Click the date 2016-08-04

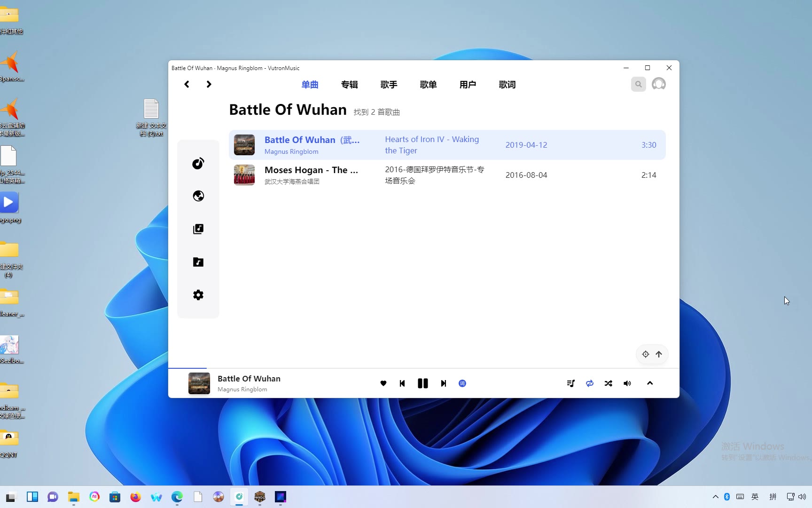pyautogui.click(x=526, y=175)
